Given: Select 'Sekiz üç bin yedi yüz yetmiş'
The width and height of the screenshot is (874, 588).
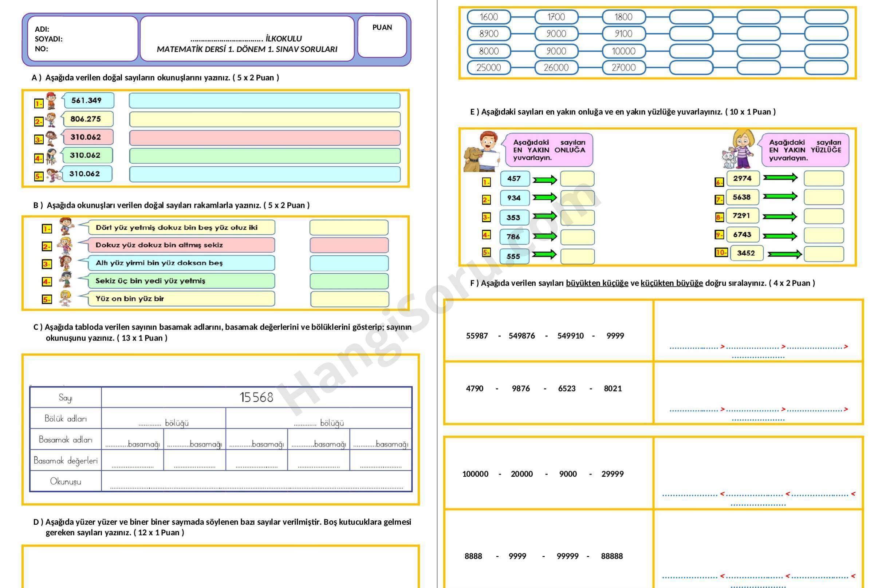Looking at the screenshot, I should (150, 281).
